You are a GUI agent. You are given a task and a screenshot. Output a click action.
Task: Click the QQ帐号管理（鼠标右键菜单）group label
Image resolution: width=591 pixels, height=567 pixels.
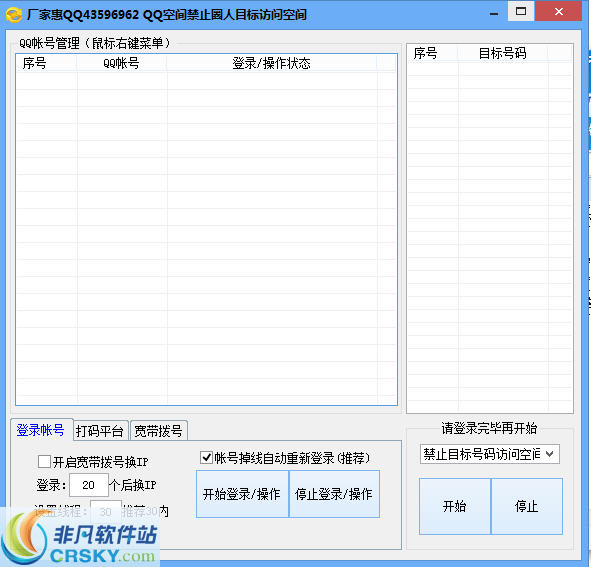click(x=95, y=43)
